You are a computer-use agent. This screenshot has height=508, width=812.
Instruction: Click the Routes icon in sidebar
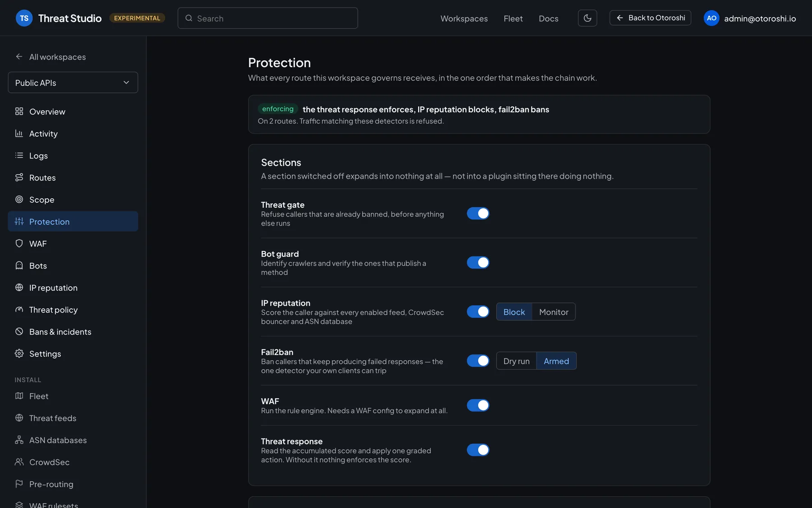[x=19, y=177]
